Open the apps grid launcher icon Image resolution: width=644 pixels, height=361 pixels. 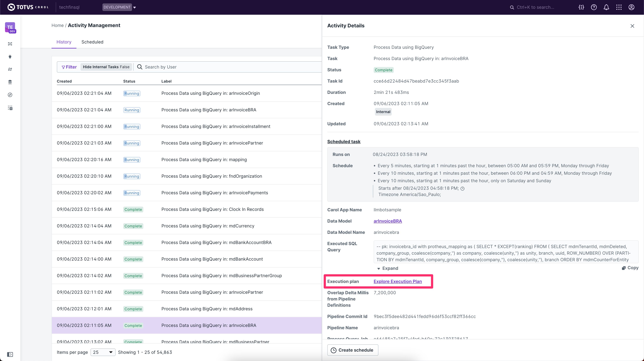619,7
